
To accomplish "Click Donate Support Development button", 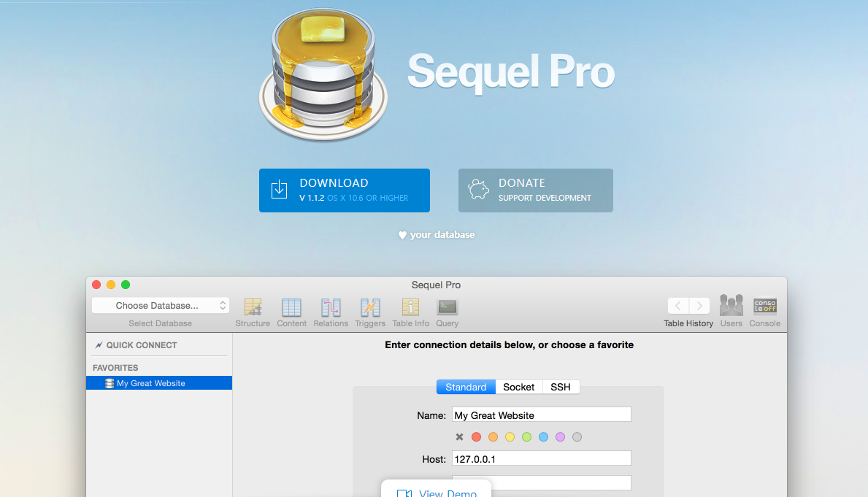I will click(536, 190).
